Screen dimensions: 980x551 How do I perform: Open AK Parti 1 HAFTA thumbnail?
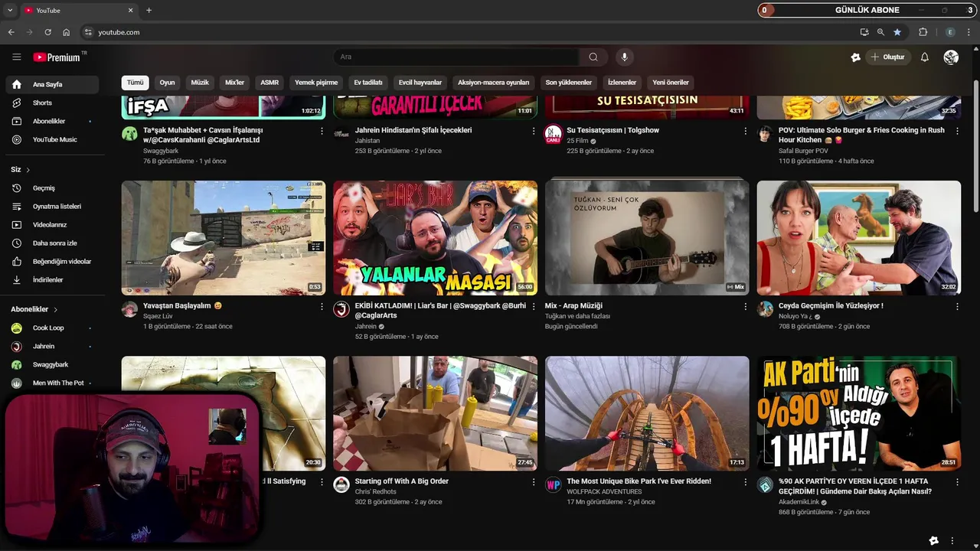pyautogui.click(x=859, y=413)
